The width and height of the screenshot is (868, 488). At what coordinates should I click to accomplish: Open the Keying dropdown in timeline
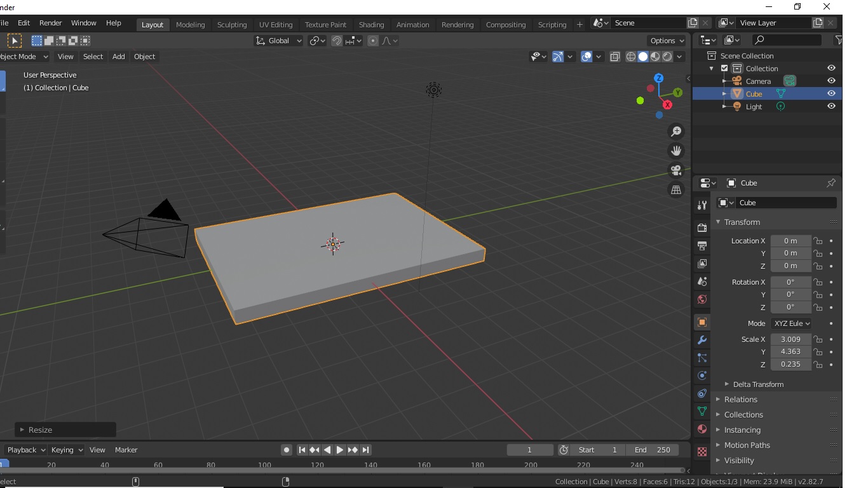(67, 450)
